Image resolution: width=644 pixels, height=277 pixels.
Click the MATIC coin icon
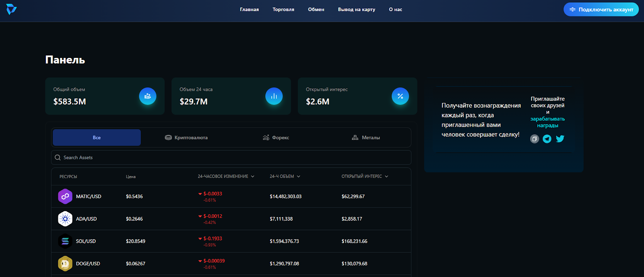(x=65, y=197)
